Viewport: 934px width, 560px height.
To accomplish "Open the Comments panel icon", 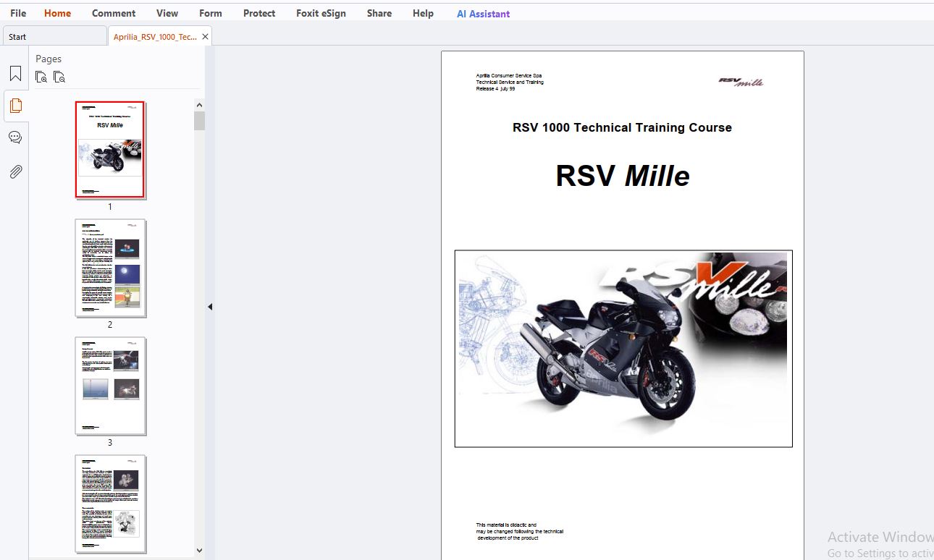I will coord(15,137).
